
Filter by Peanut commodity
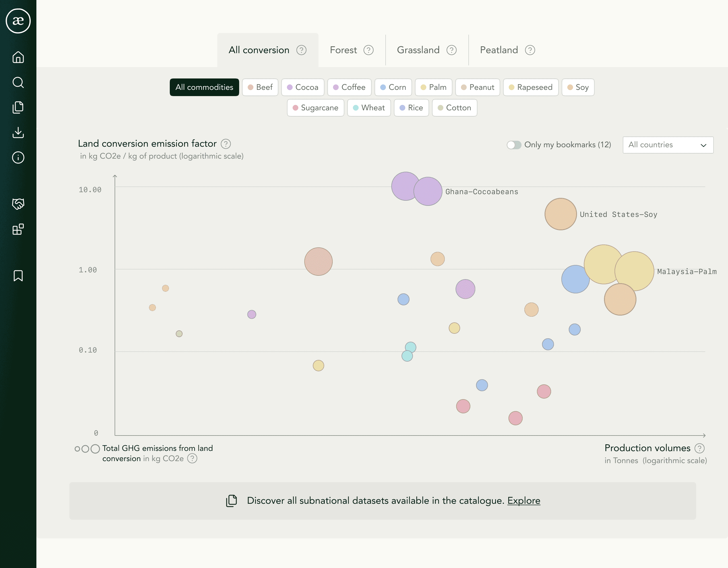pyautogui.click(x=478, y=87)
